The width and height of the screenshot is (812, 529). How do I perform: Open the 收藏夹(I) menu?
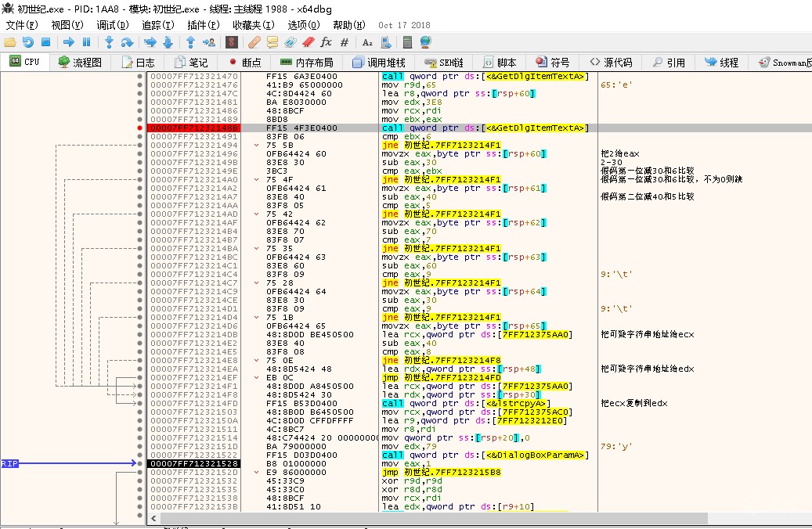253,25
